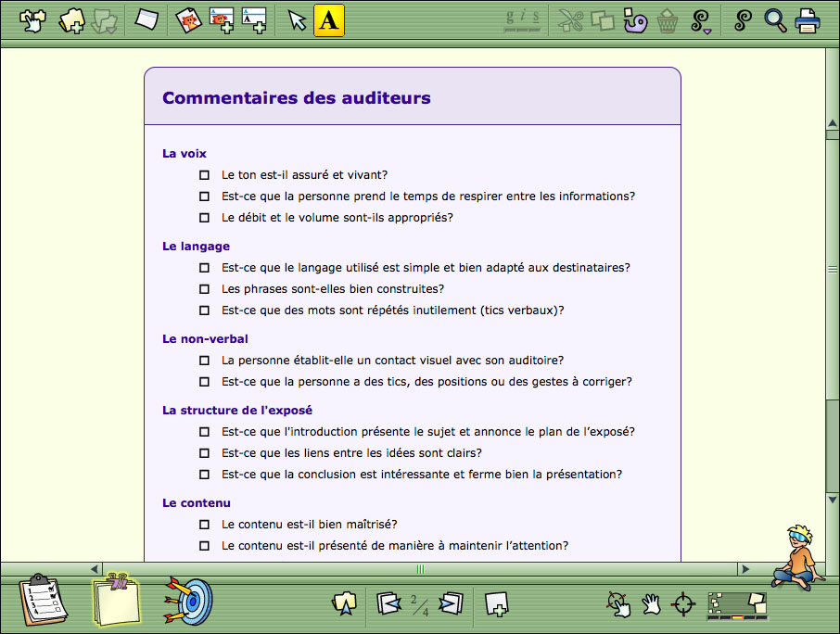Click the picture card icon

[188, 21]
